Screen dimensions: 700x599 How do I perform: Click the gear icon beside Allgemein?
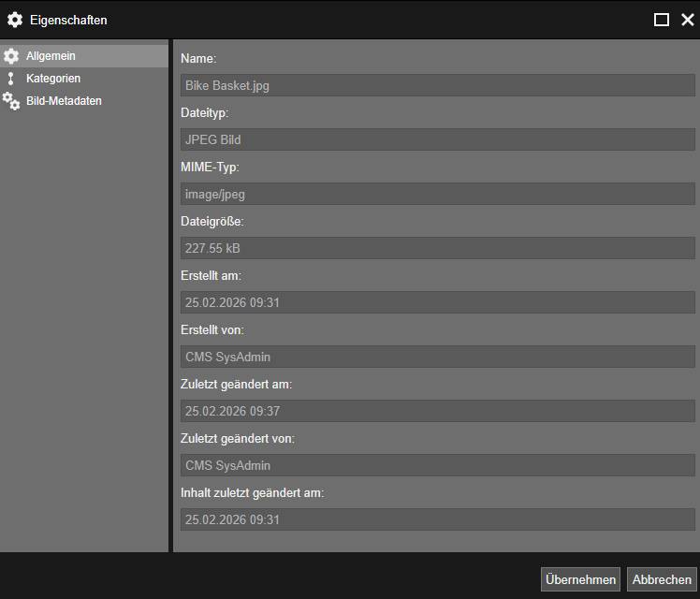coord(11,56)
